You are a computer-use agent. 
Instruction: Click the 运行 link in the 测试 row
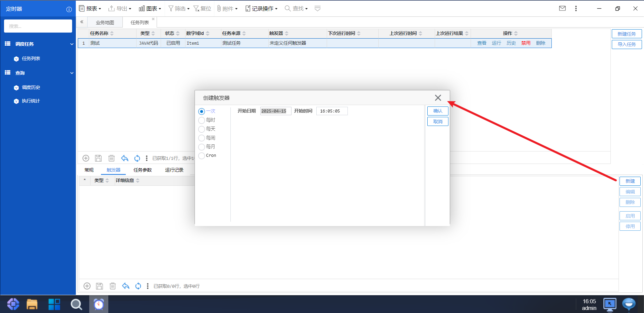pyautogui.click(x=496, y=43)
